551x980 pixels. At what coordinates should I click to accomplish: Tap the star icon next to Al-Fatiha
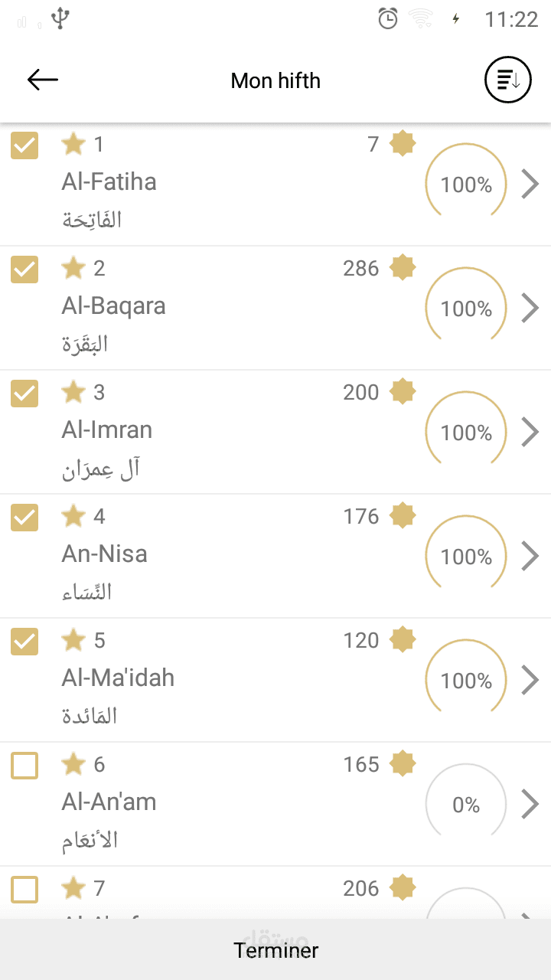tap(73, 144)
